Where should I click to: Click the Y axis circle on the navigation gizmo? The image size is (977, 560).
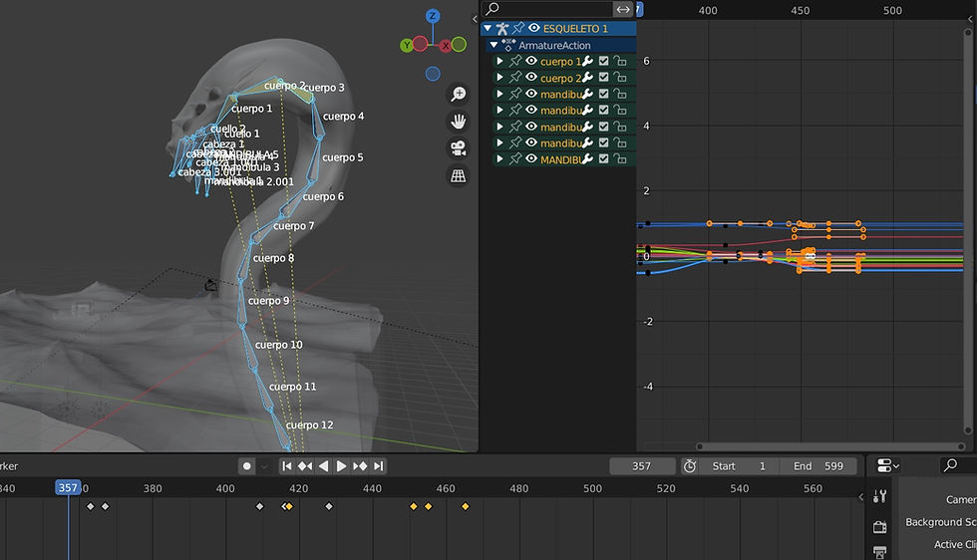(407, 45)
